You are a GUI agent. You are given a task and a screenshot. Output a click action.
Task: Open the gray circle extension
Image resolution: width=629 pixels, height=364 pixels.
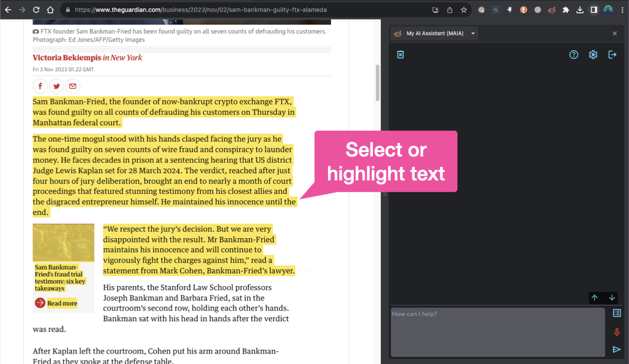point(537,10)
